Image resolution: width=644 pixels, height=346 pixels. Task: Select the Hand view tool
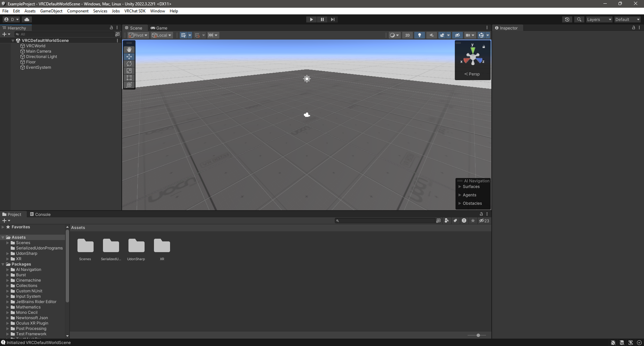coord(129,50)
